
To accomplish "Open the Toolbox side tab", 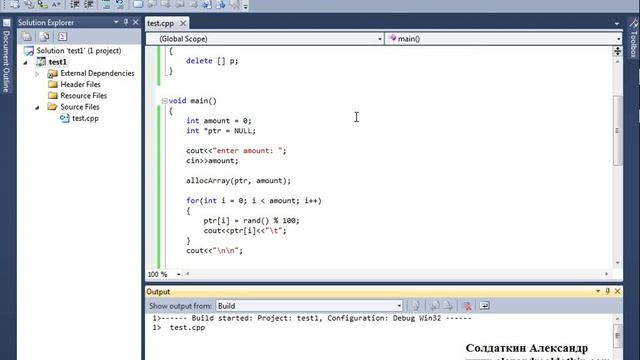I will click(x=633, y=43).
